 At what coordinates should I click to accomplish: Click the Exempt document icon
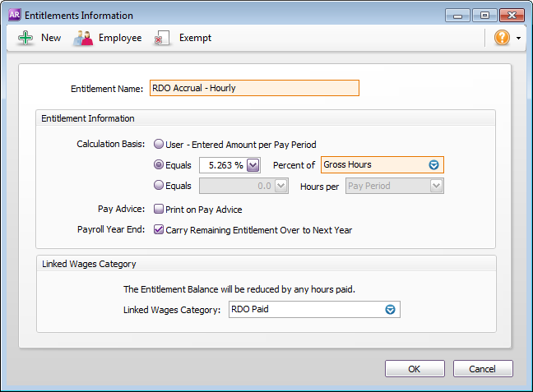click(162, 38)
